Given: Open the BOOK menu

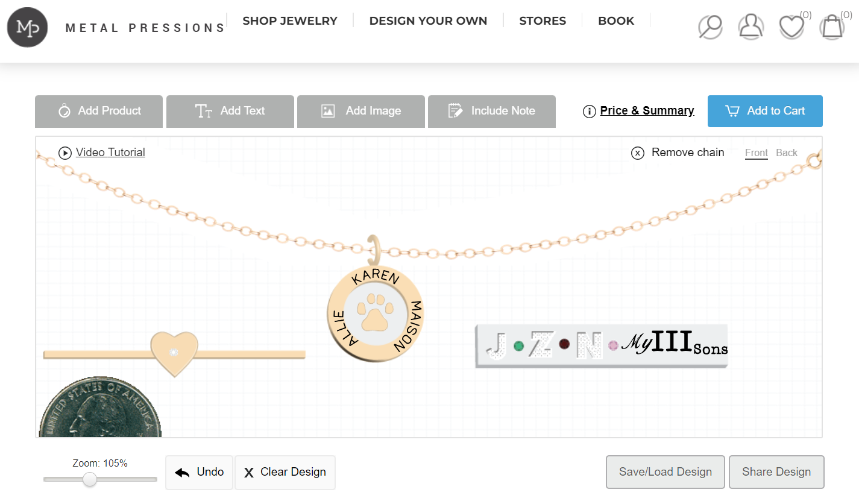Looking at the screenshot, I should 616,20.
